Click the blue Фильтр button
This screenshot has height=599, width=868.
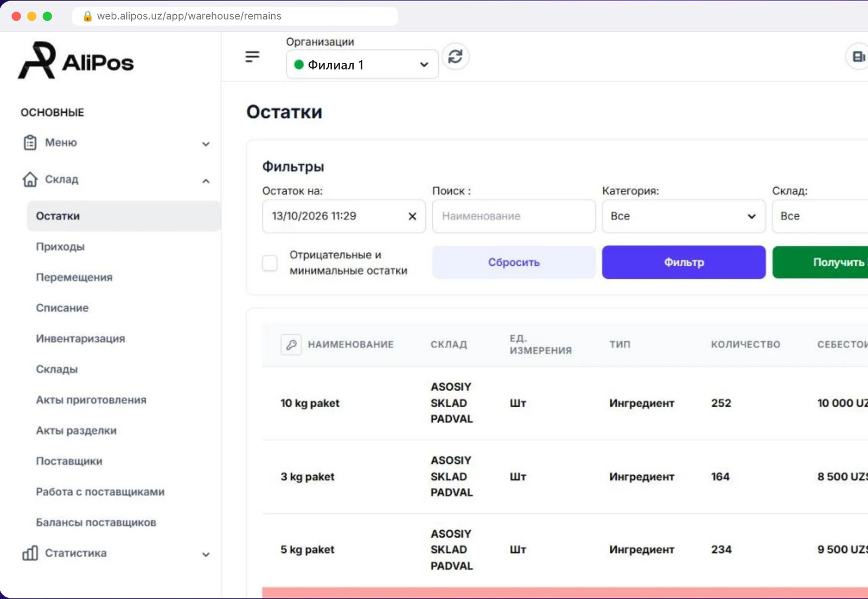tap(684, 263)
